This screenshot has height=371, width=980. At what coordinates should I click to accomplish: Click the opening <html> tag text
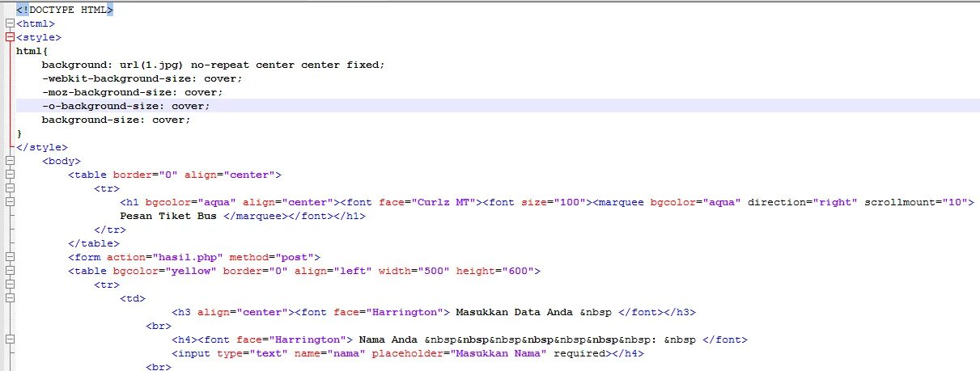(x=36, y=23)
